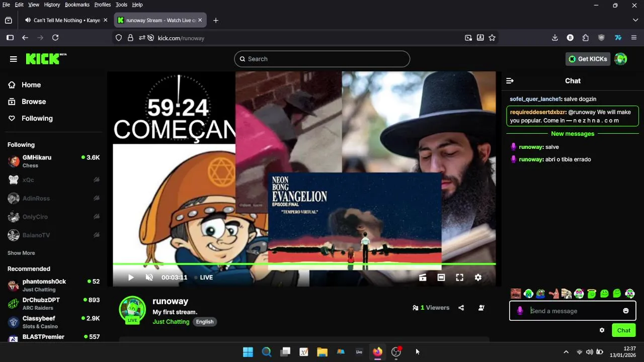Open the Tools menu
The image size is (644, 362).
tap(122, 5)
